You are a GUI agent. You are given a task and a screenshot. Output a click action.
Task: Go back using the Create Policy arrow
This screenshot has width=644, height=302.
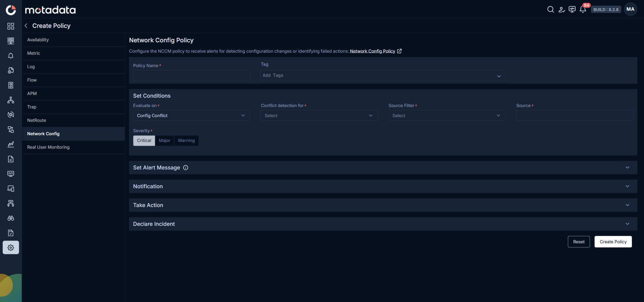(26, 26)
